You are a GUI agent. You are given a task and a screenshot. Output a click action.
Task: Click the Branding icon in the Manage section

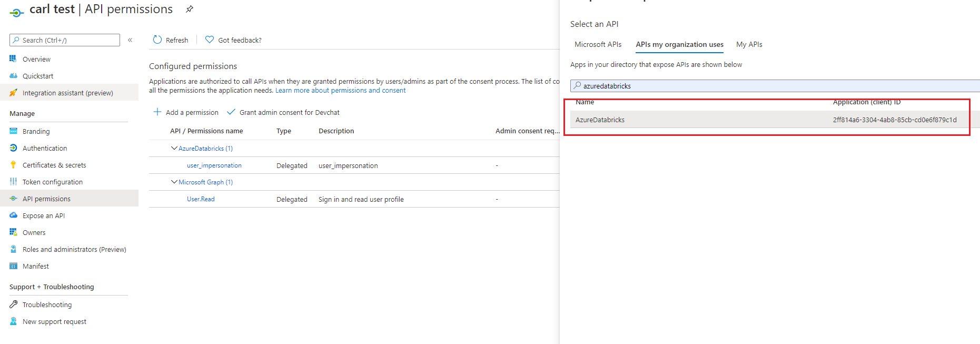click(13, 131)
